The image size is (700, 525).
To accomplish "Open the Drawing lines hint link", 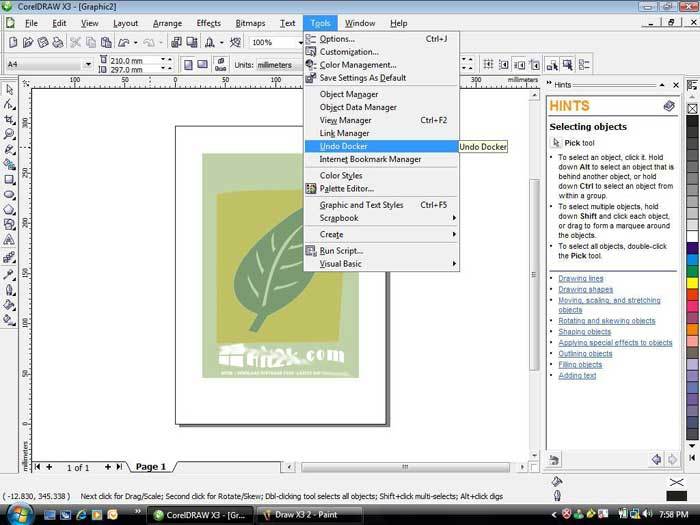I will [x=581, y=278].
